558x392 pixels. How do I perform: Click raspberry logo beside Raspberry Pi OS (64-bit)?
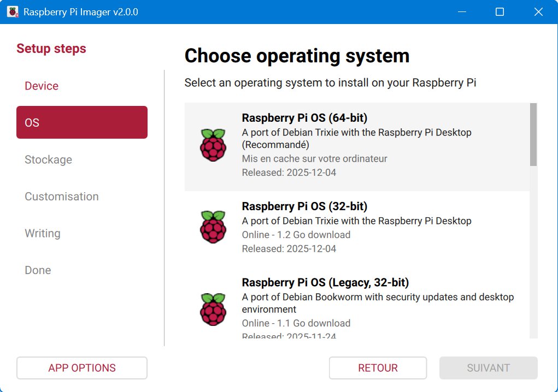tap(213, 145)
